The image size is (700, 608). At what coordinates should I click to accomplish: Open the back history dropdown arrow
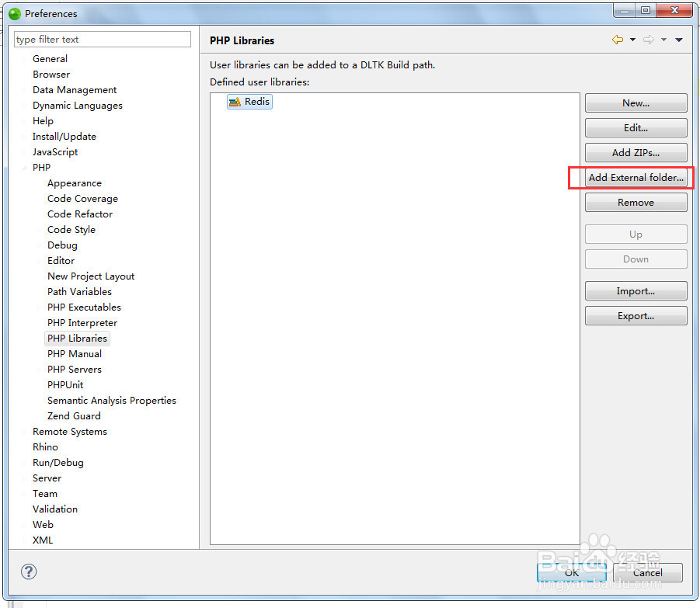(x=632, y=40)
